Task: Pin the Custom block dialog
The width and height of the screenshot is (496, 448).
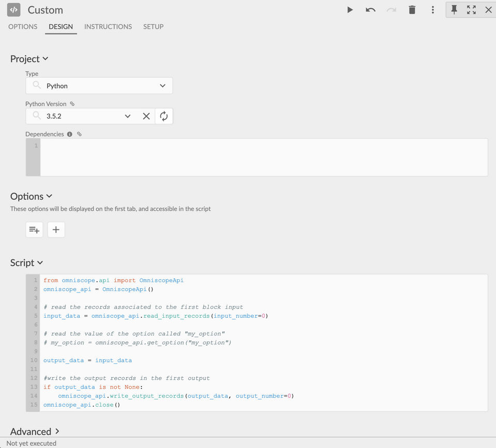Action: tap(454, 10)
